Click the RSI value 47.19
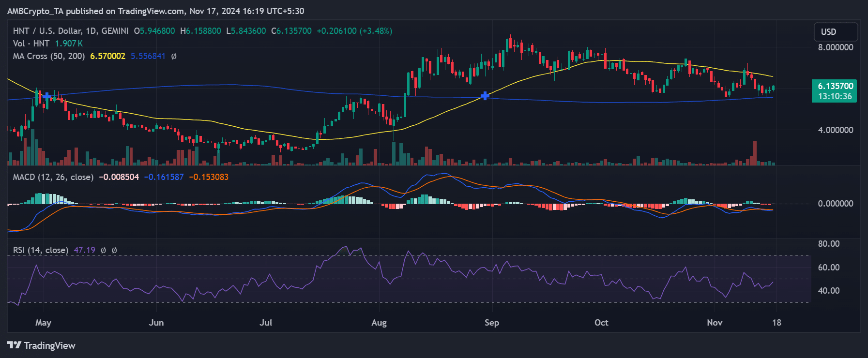Image resolution: width=868 pixels, height=358 pixels. pos(85,250)
